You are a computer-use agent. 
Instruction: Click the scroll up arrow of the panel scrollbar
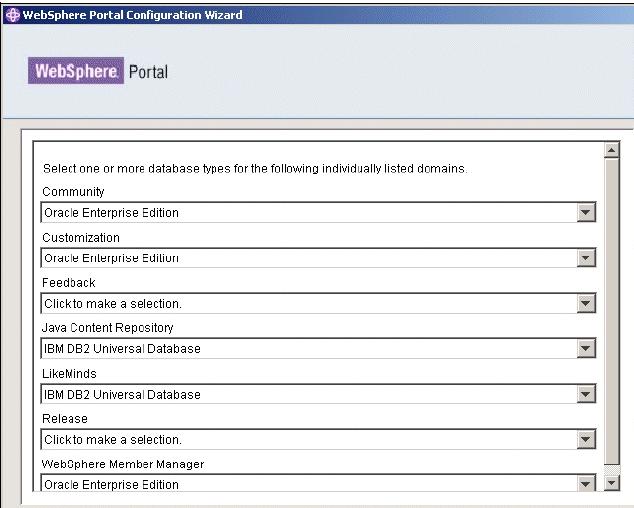click(x=611, y=150)
